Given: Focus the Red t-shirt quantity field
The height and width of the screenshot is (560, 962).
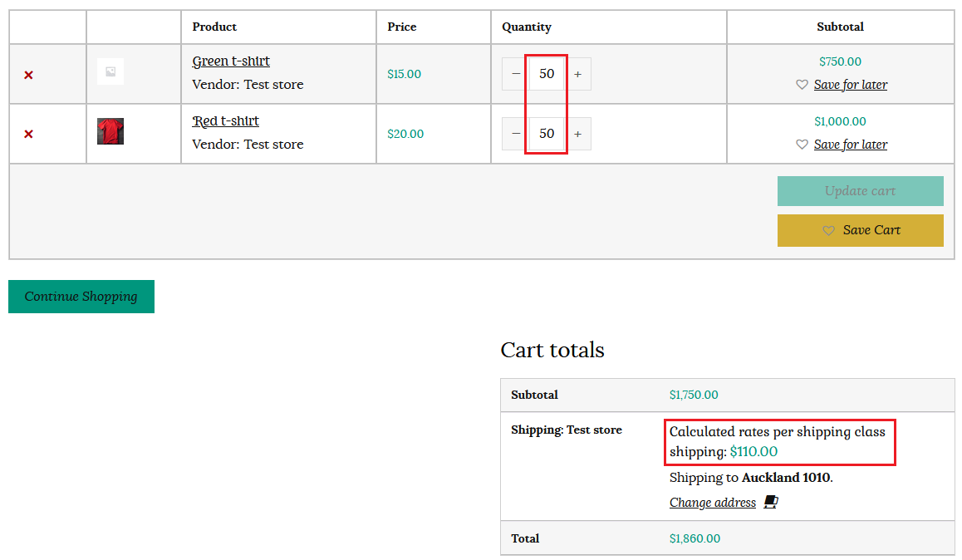Looking at the screenshot, I should coord(547,134).
